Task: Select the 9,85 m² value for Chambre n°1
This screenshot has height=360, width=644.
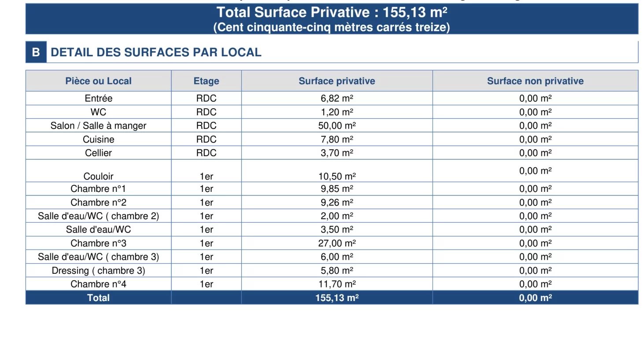Action: [337, 189]
